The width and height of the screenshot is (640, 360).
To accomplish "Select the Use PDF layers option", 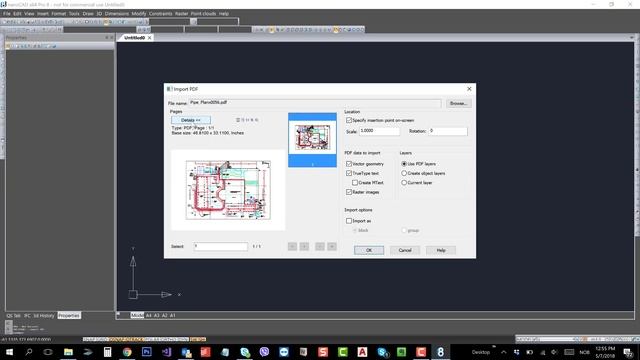I will 404,164.
